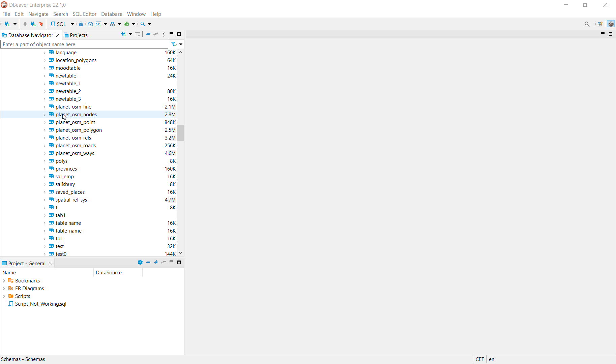Expand the spatial_ref_sys table node
The height and width of the screenshot is (364, 616).
45,200
